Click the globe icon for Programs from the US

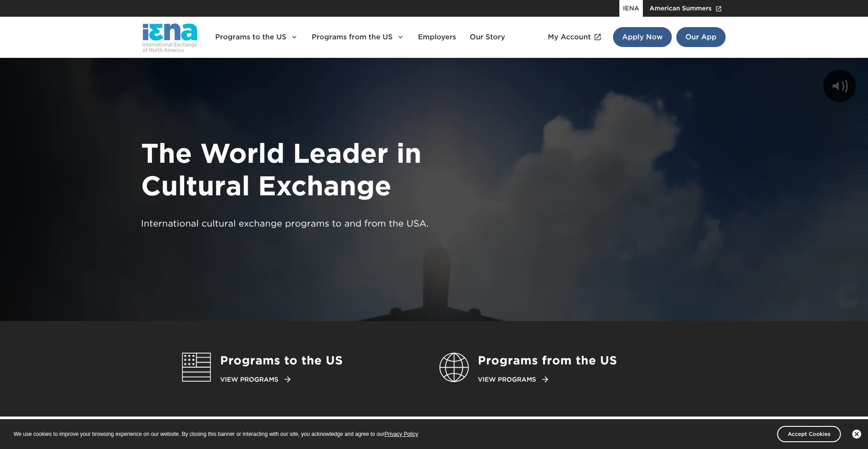click(x=454, y=367)
